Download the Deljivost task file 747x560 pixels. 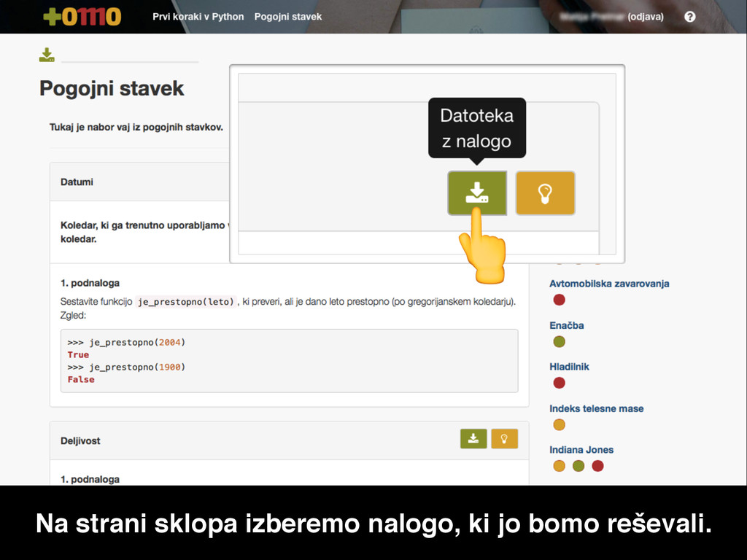(473, 438)
